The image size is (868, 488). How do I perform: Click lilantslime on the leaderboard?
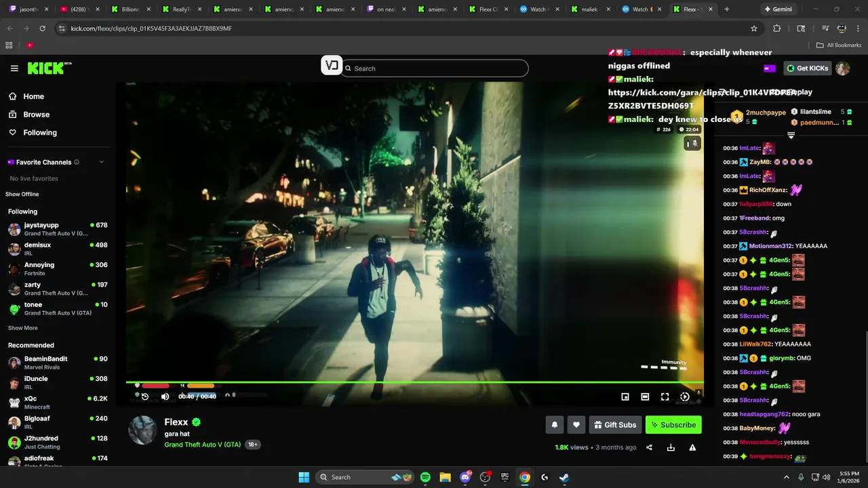815,112
